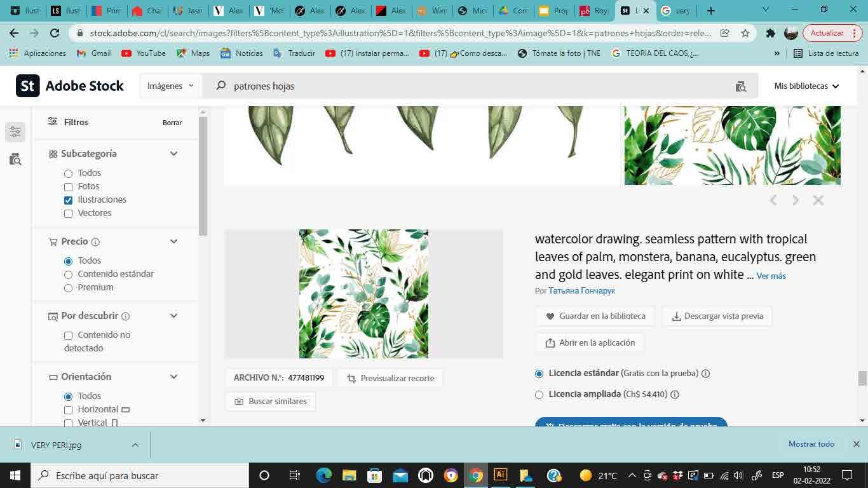This screenshot has height=488, width=868.
Task: Open the Maps bookmark
Action: (x=193, y=53)
